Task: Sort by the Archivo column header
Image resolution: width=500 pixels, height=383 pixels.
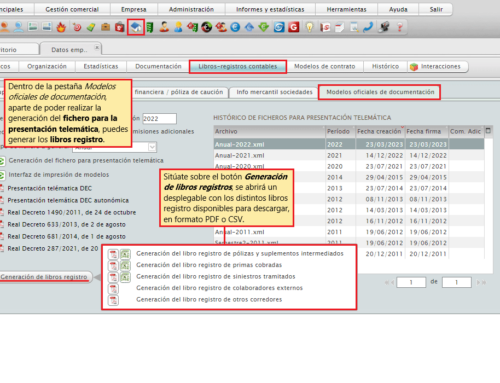Action: (269, 131)
